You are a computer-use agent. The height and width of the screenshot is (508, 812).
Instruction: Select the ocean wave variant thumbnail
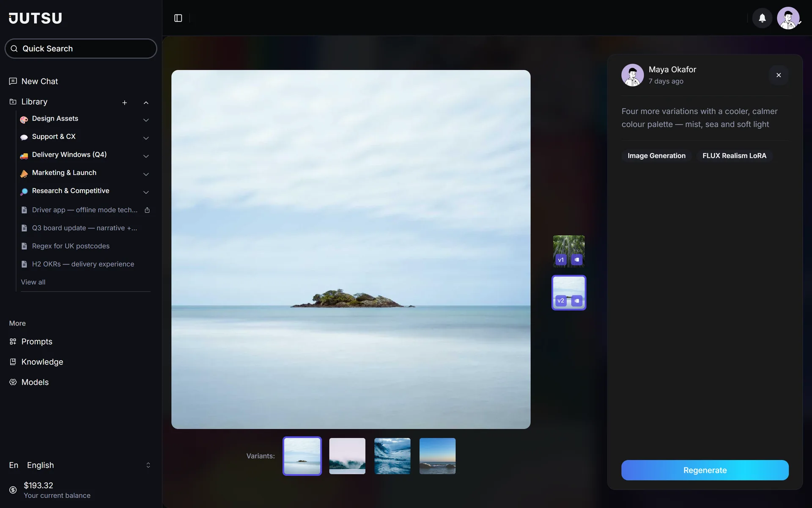tap(392, 456)
